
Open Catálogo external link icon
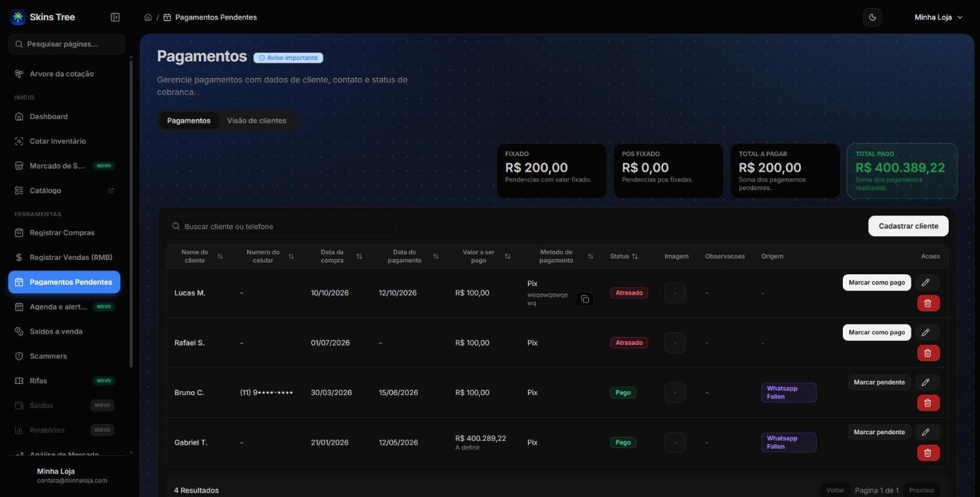coord(111,191)
